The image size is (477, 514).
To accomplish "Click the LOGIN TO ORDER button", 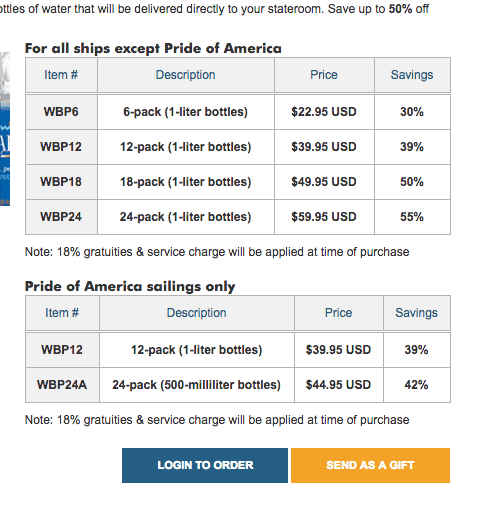I will click(x=205, y=465).
